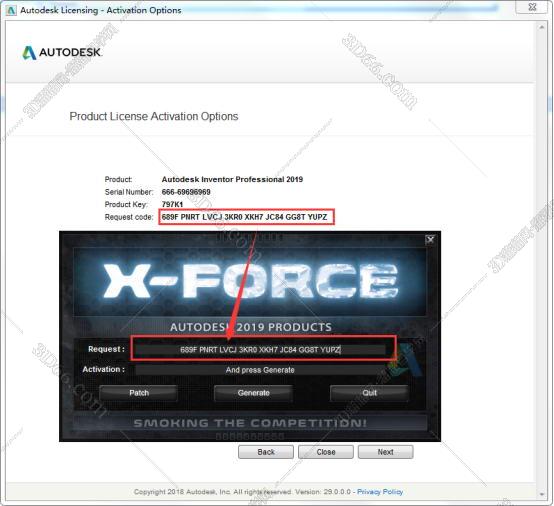Screen dimensions: 554x506
Task: Click the serial number 666-69696969
Action: [186, 192]
